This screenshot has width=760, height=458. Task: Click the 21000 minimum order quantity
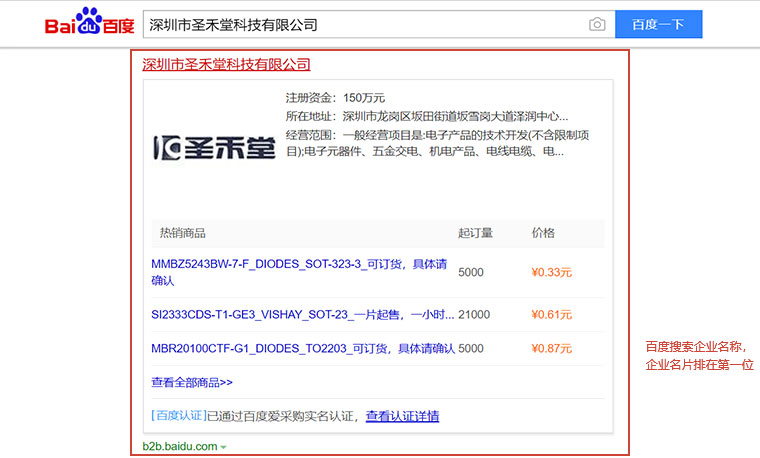474,314
